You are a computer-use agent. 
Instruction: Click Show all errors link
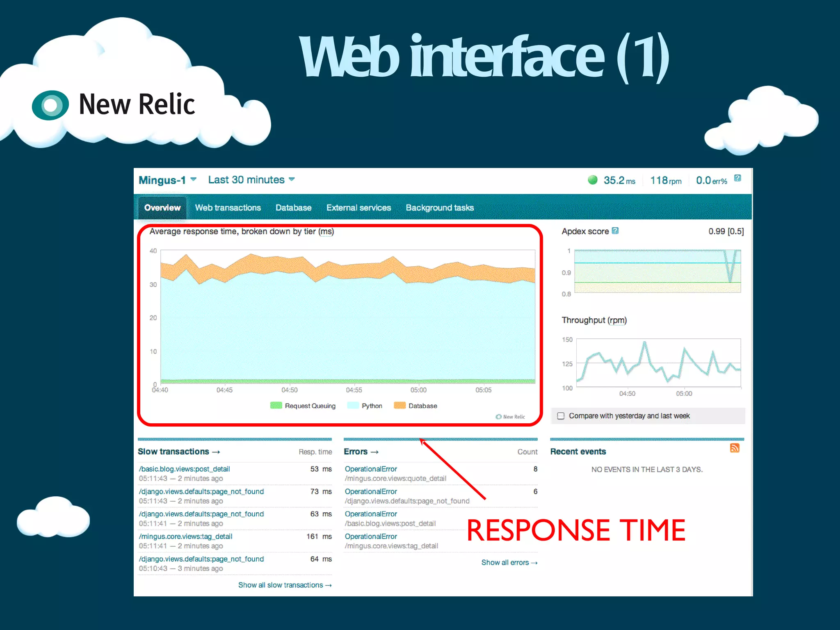pos(509,562)
